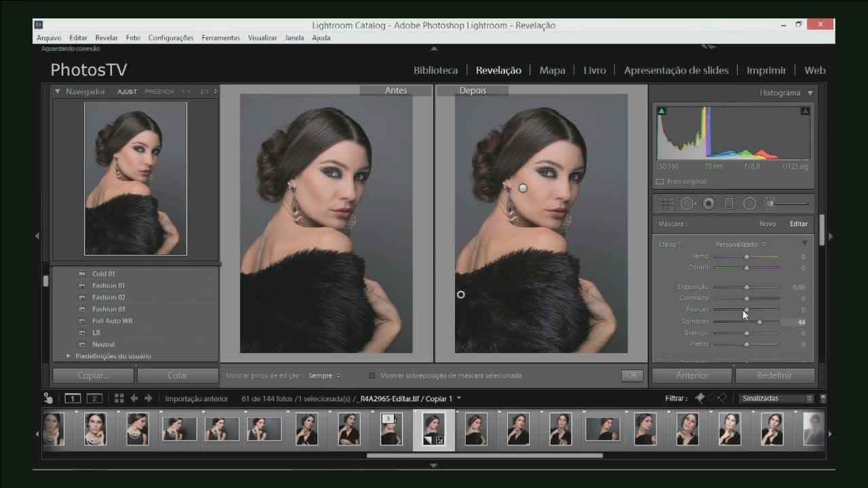Click the OK button in toolbar
Viewport: 868px width, 488px height.
click(x=632, y=375)
